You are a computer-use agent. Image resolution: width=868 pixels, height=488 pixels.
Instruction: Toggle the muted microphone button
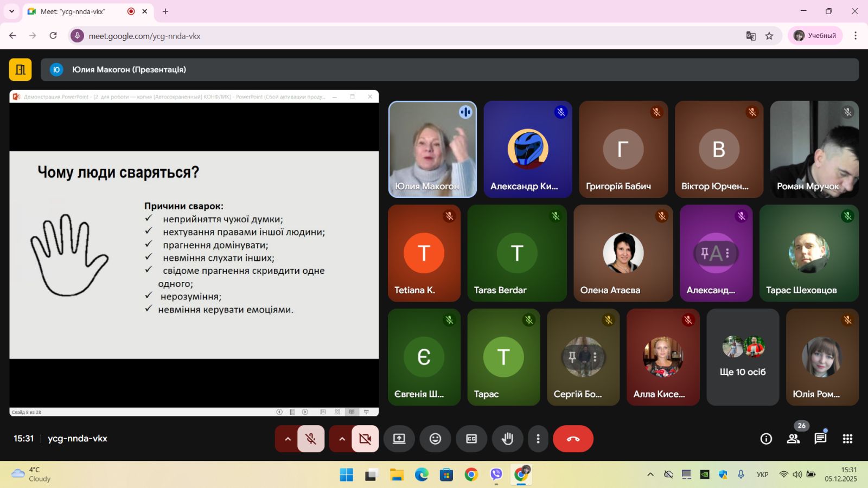(311, 439)
